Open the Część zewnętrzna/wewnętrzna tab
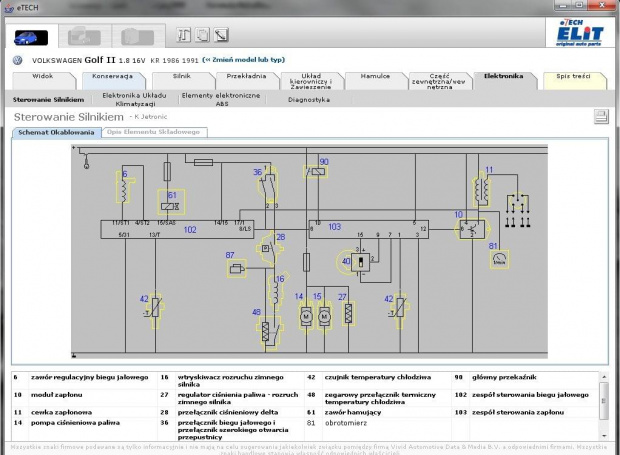Viewport: 620px width, 455px height. click(439, 81)
